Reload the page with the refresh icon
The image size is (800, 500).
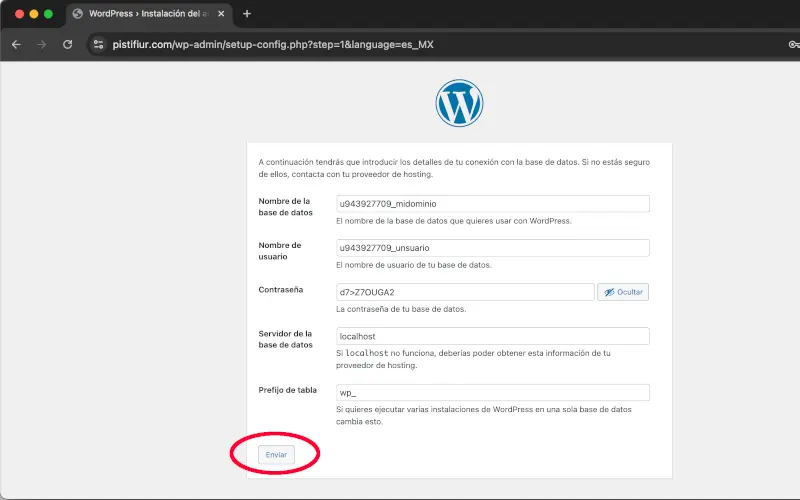[x=67, y=44]
